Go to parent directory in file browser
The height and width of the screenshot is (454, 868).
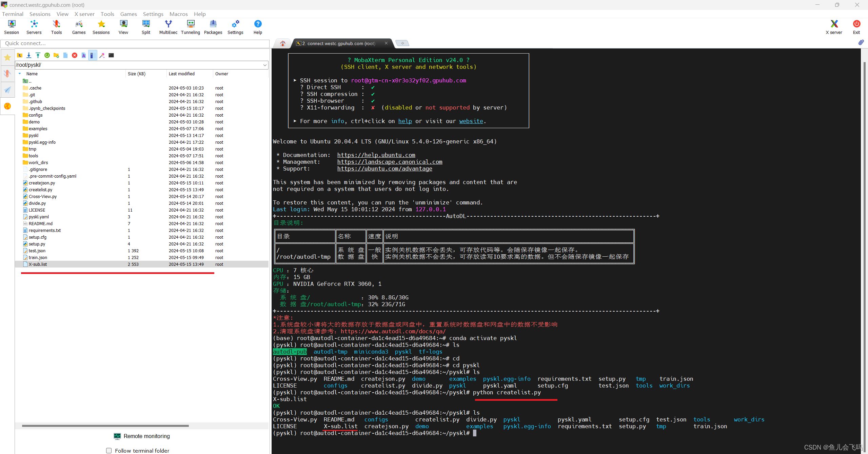coord(20,55)
